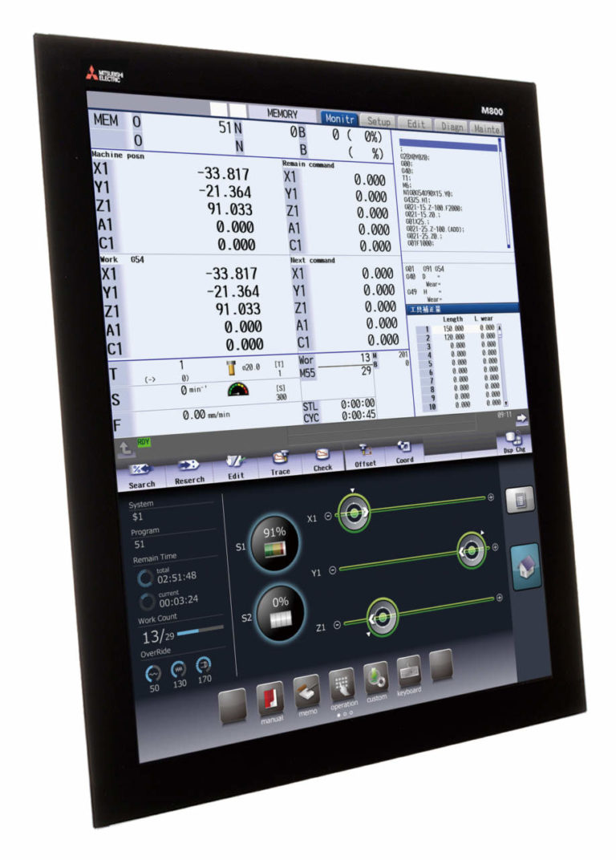This screenshot has height=860, width=616.
Task: Click the Y1 axis position knob
Action: (472, 550)
